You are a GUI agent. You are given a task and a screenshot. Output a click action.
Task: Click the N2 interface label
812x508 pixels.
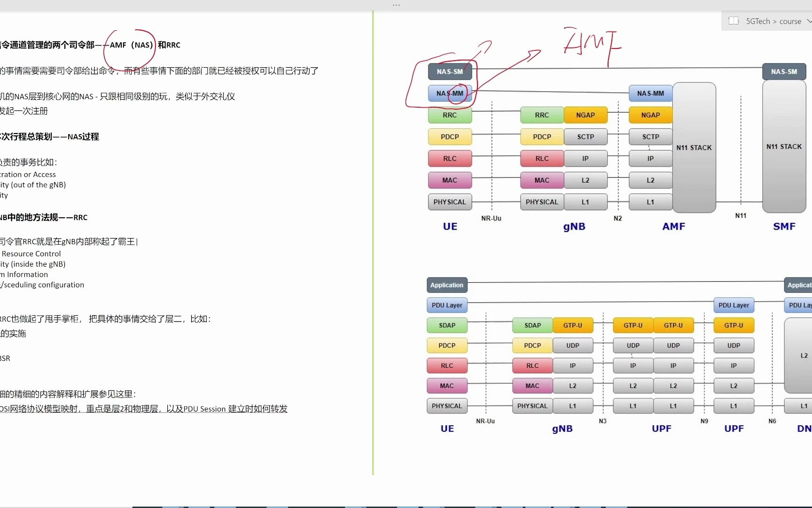click(617, 218)
